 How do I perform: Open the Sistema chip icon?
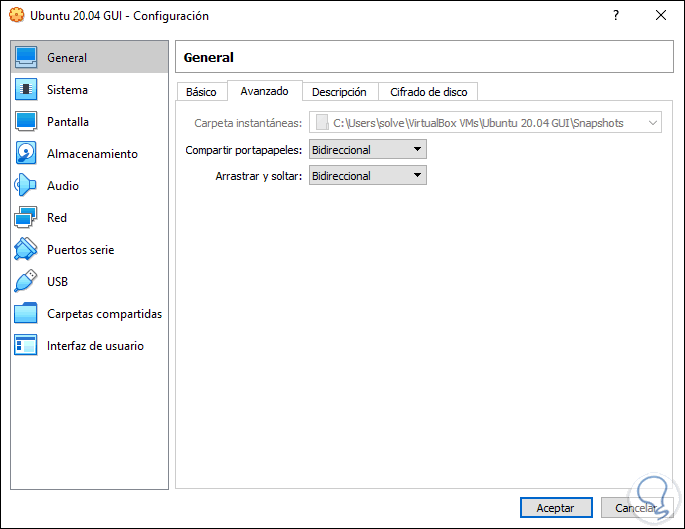pos(27,90)
